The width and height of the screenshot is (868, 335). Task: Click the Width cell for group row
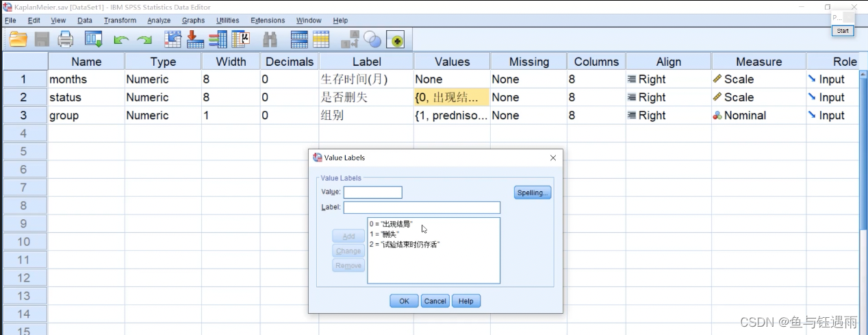point(231,116)
